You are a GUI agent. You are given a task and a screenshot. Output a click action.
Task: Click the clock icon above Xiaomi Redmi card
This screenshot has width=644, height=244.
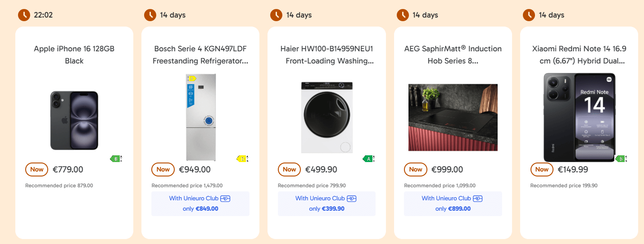click(528, 15)
